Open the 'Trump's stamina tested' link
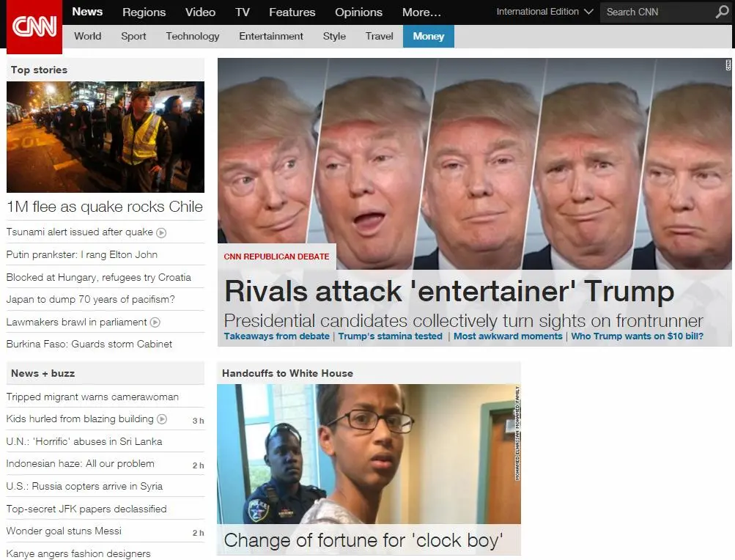 (390, 336)
